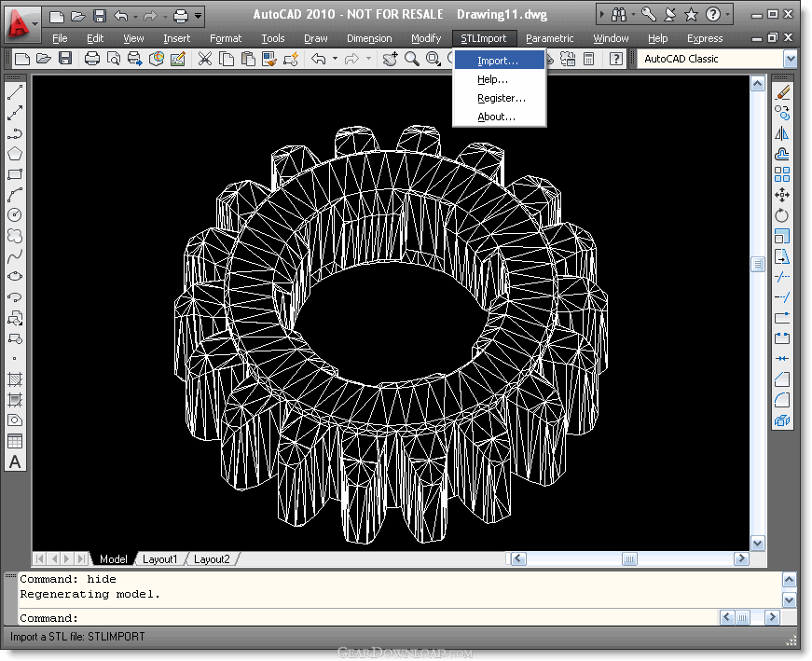Screen dimensions: 812x661
Task: Click vertical scrollbar up arrow of drawing area
Action: (758, 84)
